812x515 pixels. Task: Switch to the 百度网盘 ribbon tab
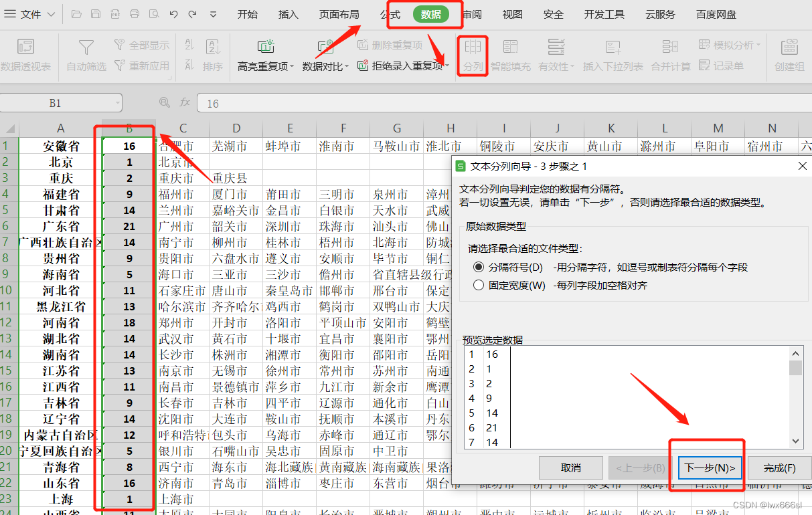click(716, 14)
